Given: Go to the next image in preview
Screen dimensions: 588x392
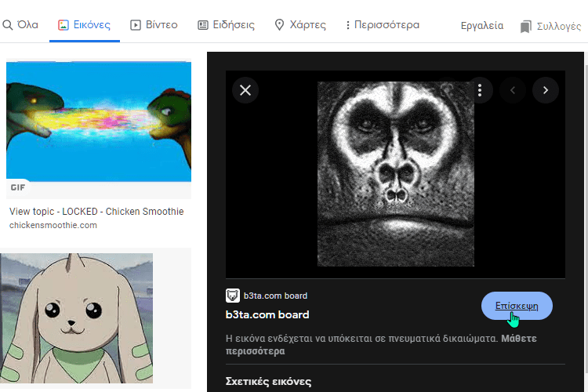Looking at the screenshot, I should point(546,90).
